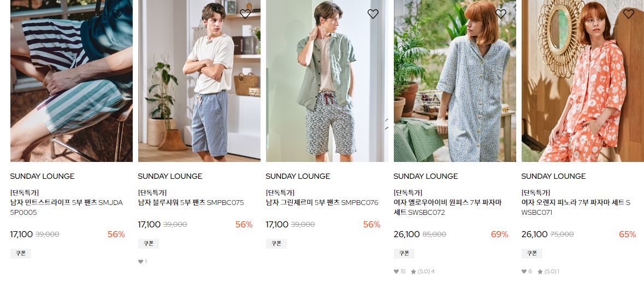Click coupon badge under orange pinora pajama

(532, 254)
